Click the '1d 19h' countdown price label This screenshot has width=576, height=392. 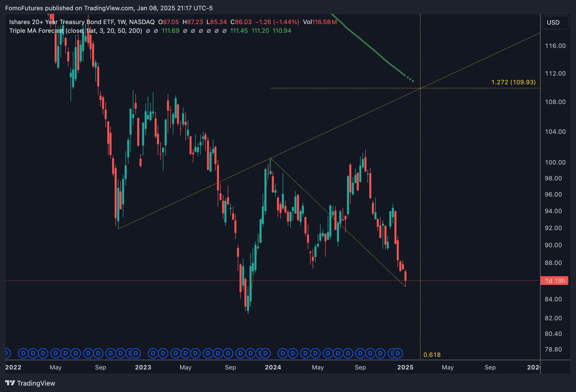(x=554, y=281)
